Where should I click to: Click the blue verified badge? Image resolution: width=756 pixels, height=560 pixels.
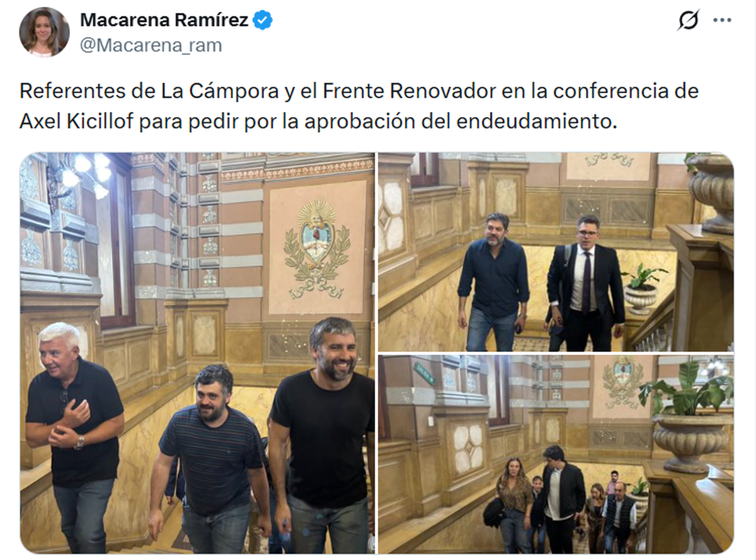coord(263,21)
